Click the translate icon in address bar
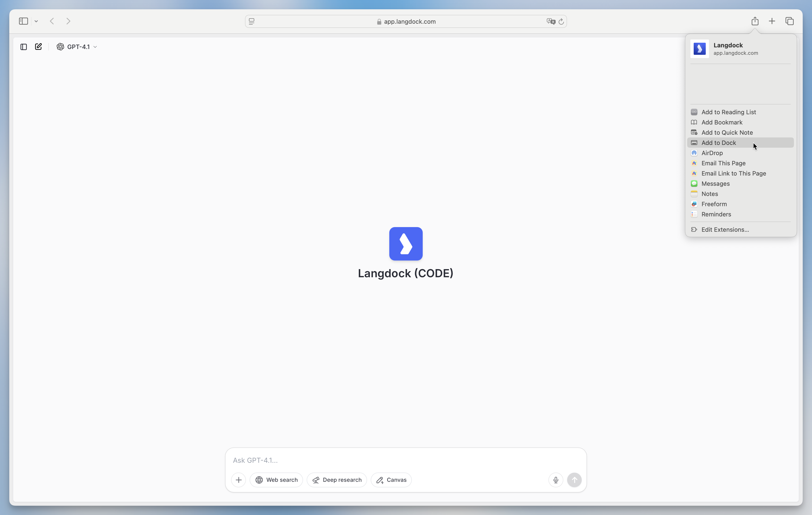Screen dimensions: 812x515 coord(551,22)
